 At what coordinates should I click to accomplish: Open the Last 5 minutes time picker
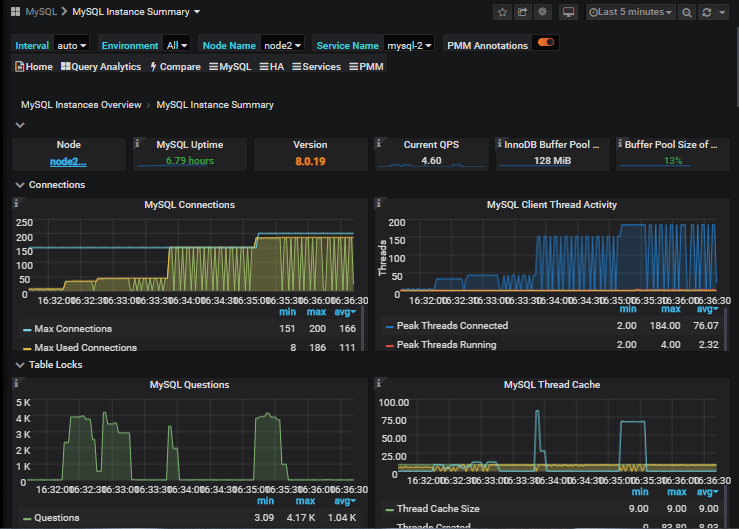630,12
